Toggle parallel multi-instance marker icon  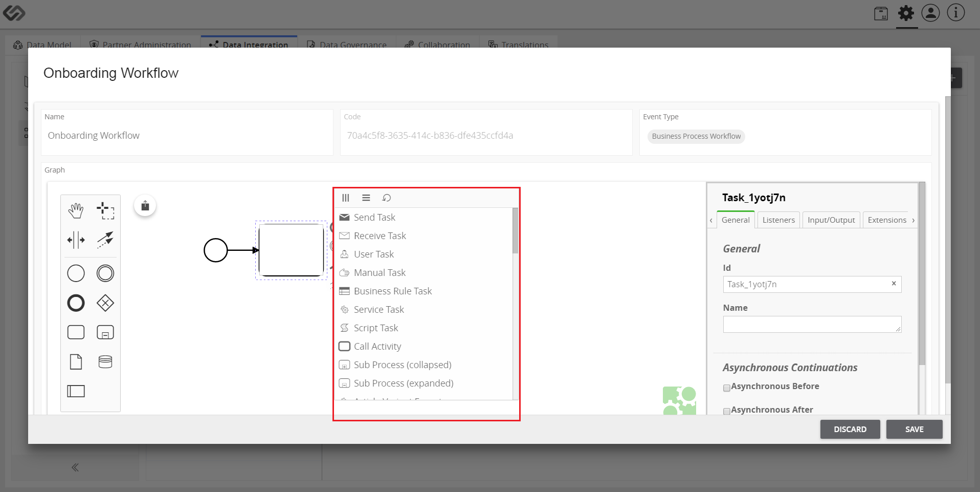346,198
